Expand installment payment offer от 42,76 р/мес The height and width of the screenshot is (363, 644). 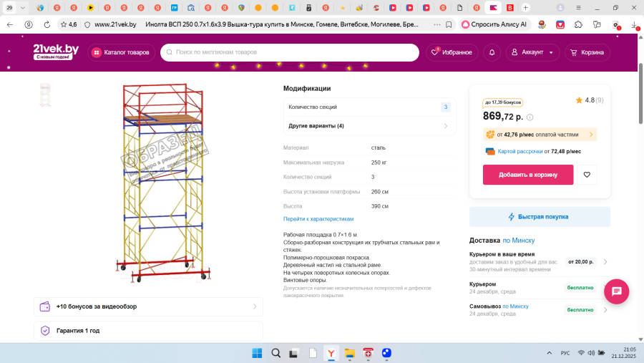tap(540, 134)
